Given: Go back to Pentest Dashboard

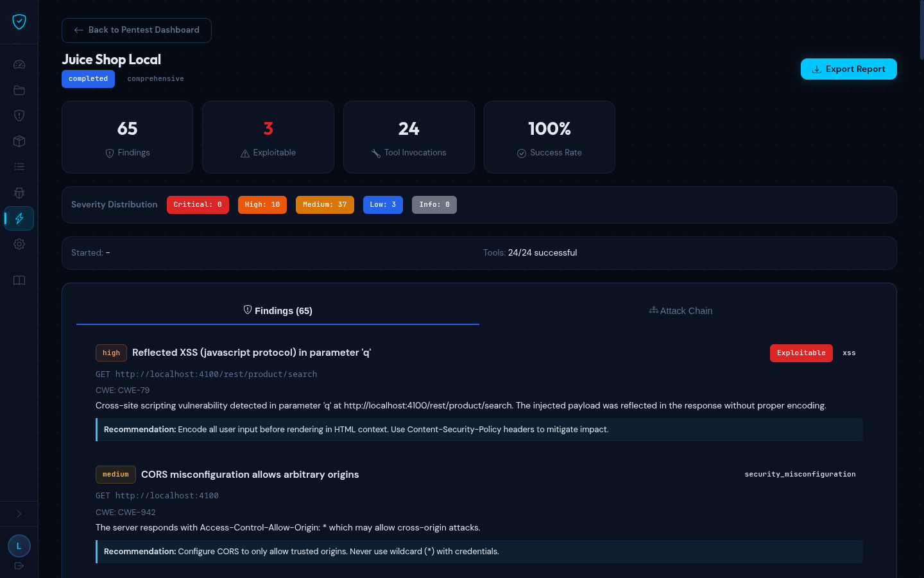Looking at the screenshot, I should (x=137, y=30).
